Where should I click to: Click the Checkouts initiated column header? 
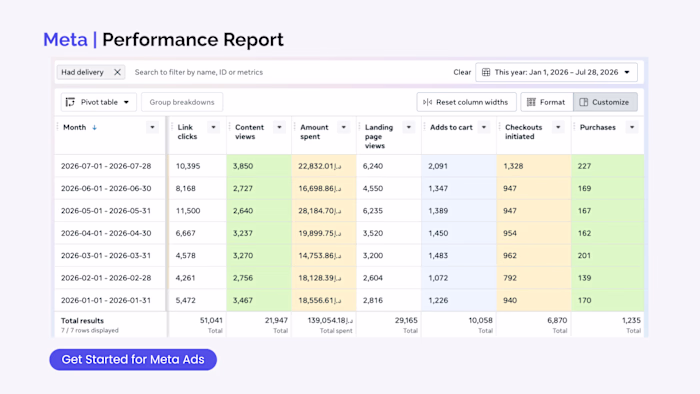point(523,132)
